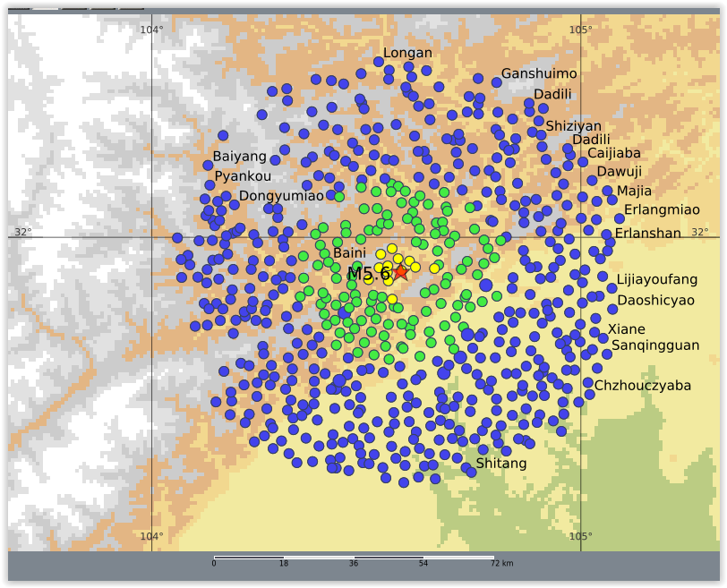Image resolution: width=727 pixels, height=588 pixels.
Task: Click the Dongyumiao label
Action: pos(281,196)
